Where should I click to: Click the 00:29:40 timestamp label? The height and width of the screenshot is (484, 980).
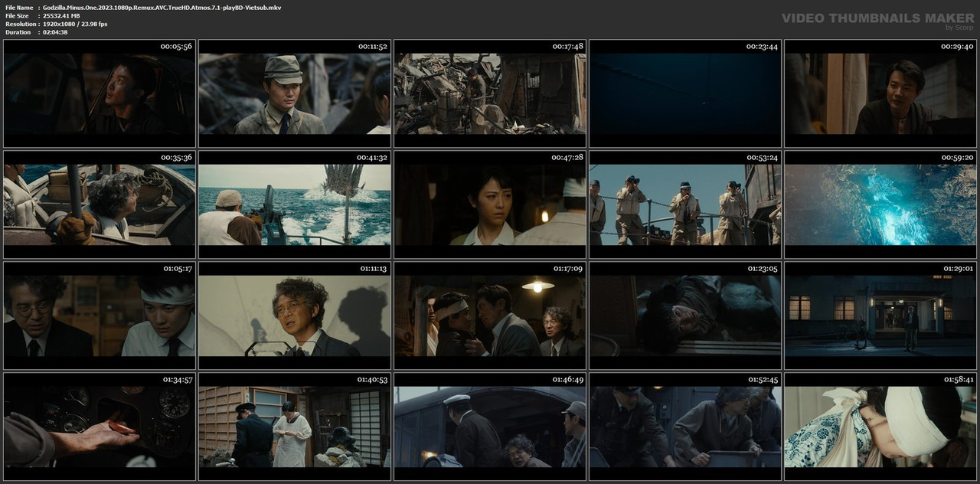957,47
